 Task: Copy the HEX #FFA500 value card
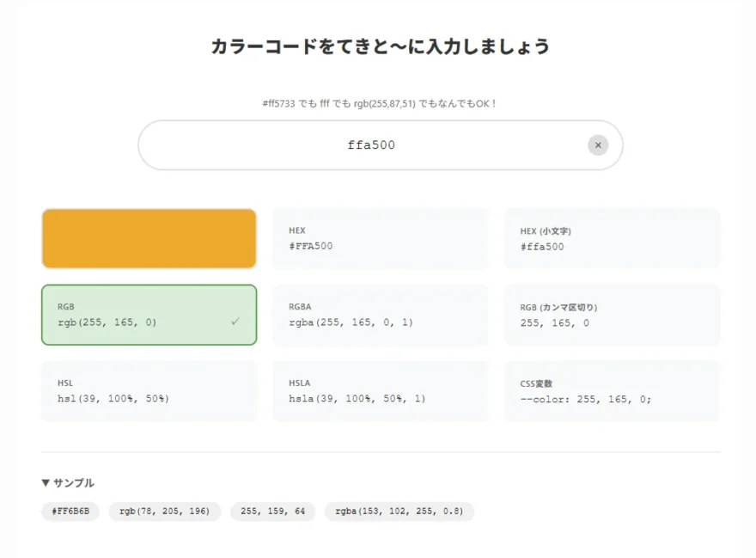pos(380,238)
